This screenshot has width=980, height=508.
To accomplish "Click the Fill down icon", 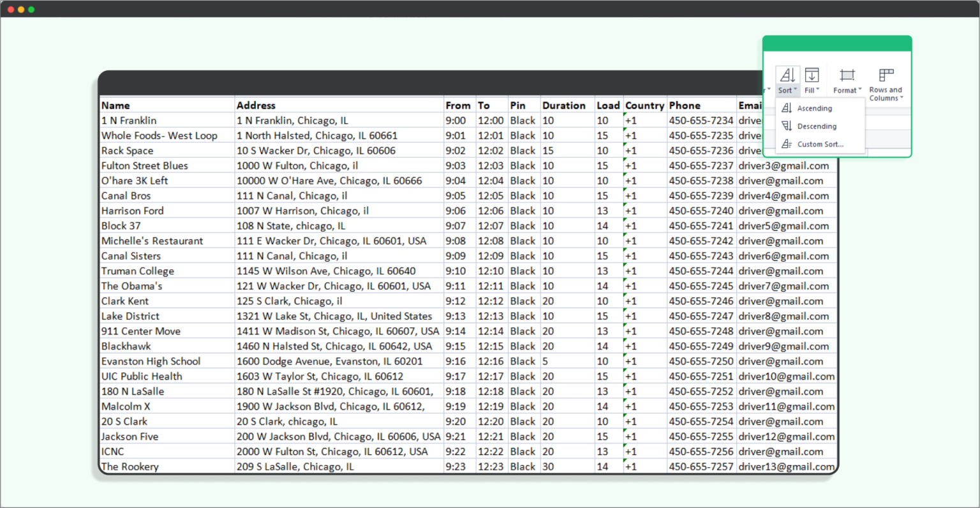I will point(812,75).
